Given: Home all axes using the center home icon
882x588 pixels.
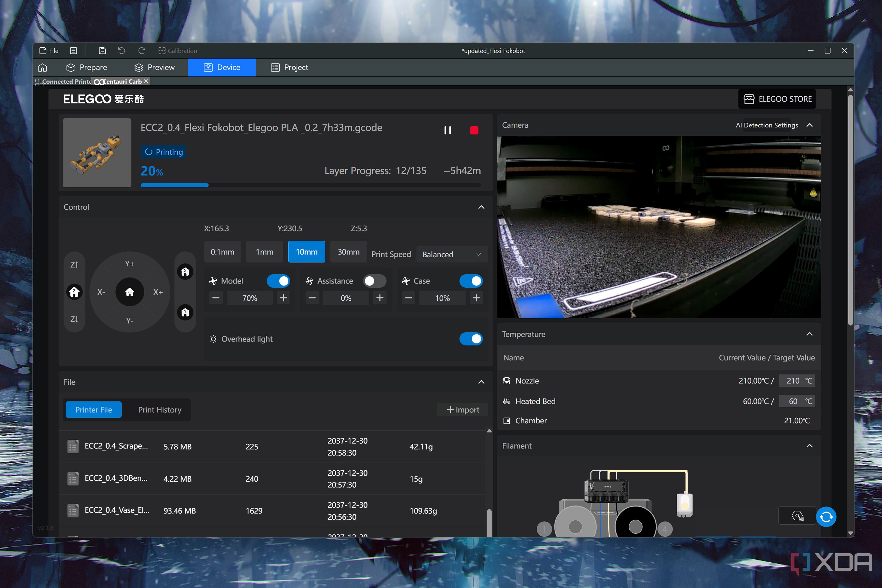Looking at the screenshot, I should point(130,292).
